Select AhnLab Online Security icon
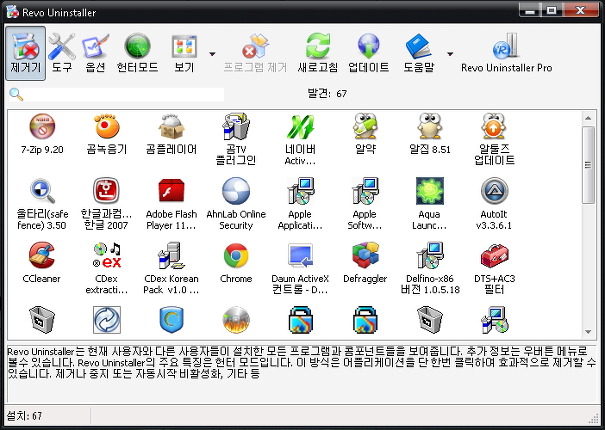Viewport: 605px width, 430px height. point(236,191)
